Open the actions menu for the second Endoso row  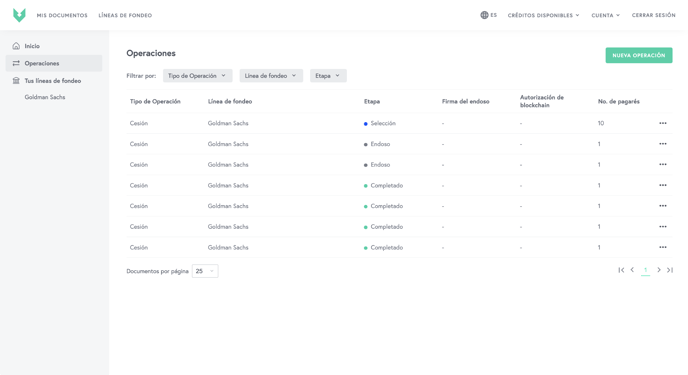663,164
